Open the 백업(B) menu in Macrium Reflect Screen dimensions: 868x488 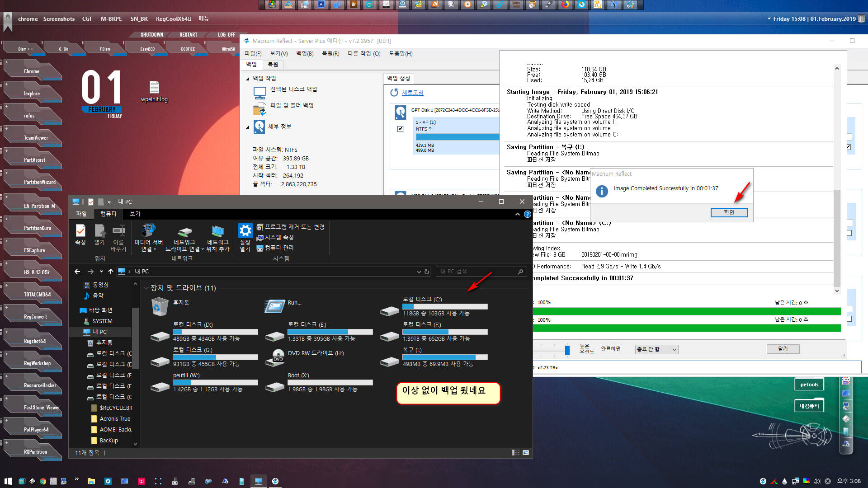pos(305,53)
